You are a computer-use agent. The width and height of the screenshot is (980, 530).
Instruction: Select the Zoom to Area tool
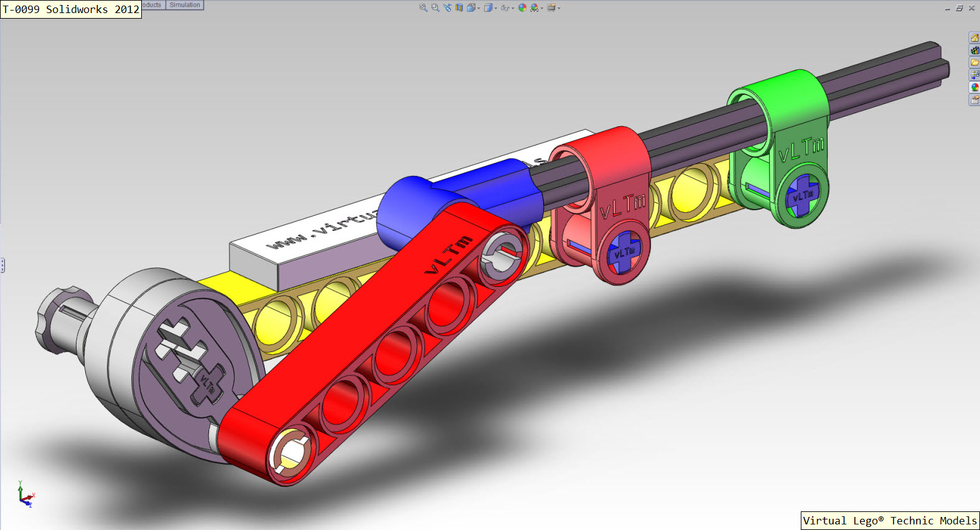[x=436, y=7]
